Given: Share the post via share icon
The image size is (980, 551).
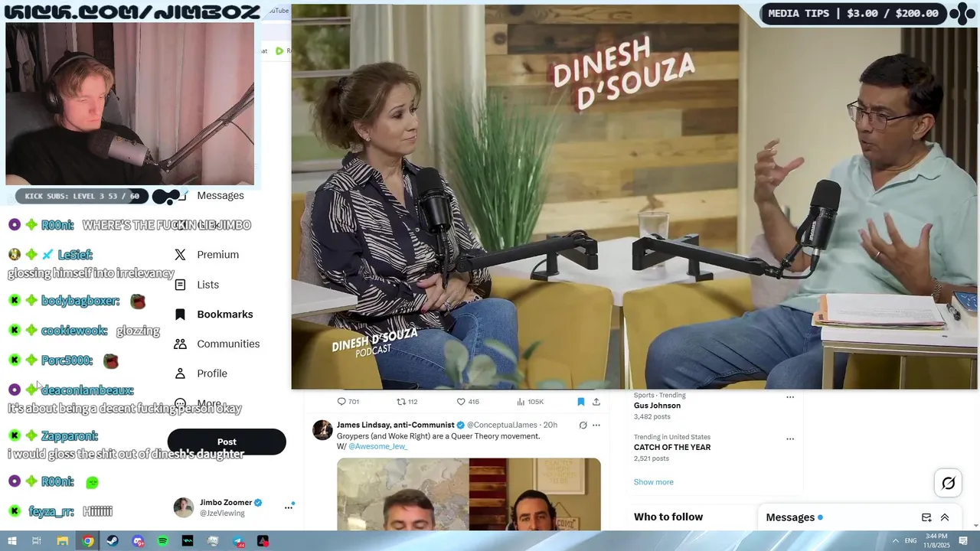Looking at the screenshot, I should click(x=596, y=402).
